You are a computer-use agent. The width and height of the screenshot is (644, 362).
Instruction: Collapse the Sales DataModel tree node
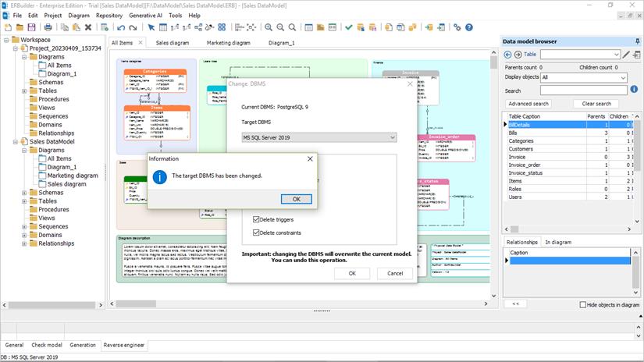pos(15,141)
